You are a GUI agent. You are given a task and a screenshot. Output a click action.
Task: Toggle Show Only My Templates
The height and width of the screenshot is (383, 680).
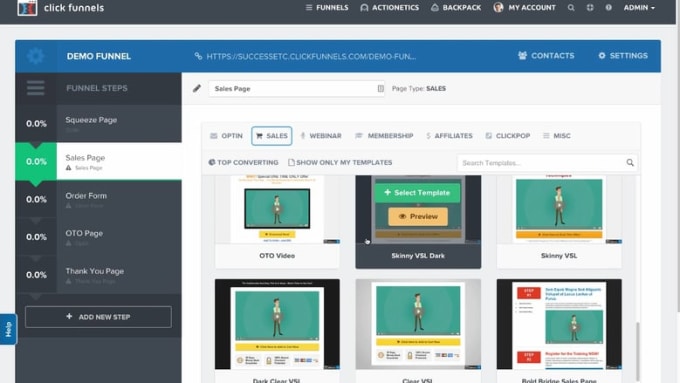pyautogui.click(x=340, y=162)
